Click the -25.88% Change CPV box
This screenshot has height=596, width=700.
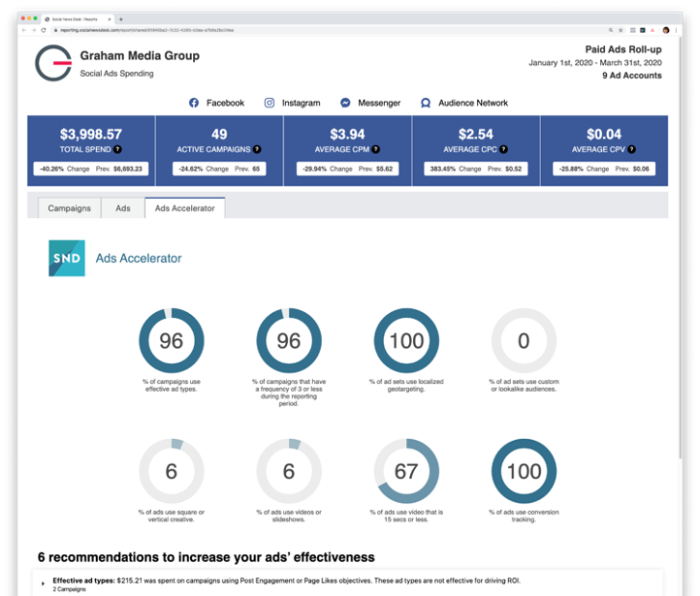pyautogui.click(x=604, y=169)
